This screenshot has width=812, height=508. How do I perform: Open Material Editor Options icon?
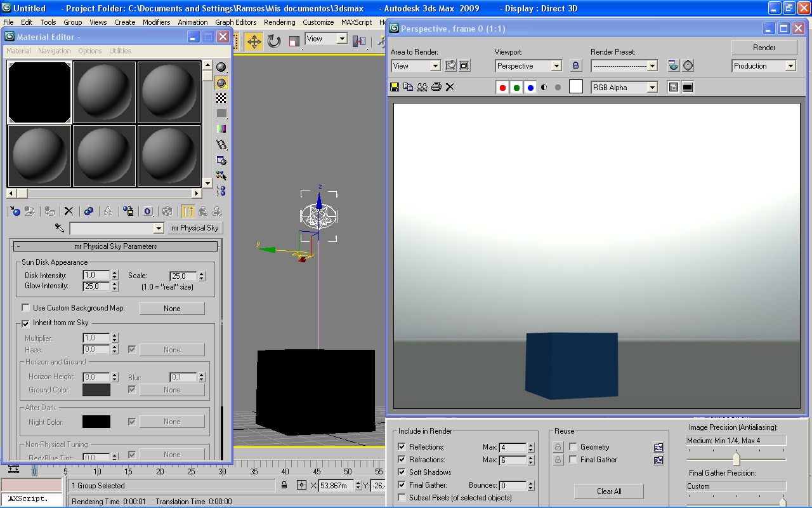click(221, 160)
